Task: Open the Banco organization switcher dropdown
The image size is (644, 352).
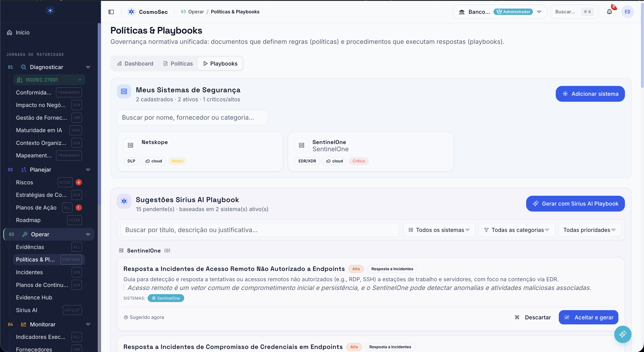Action: pos(499,12)
